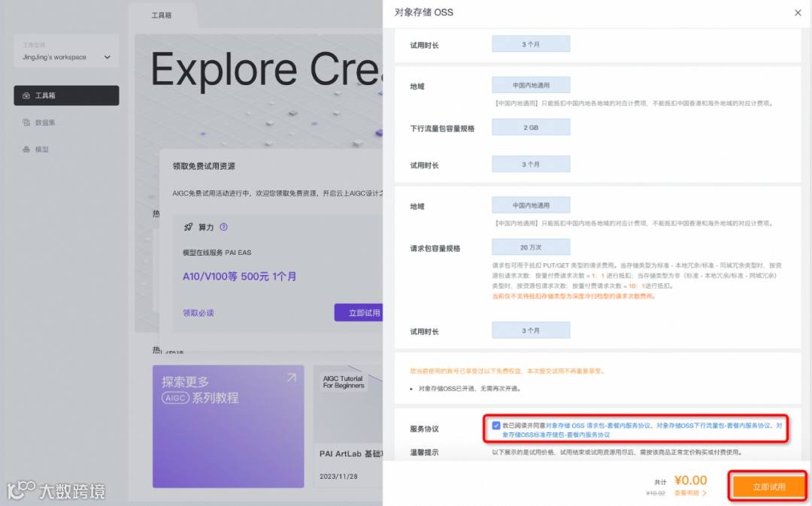Click the struck-through ¥10.02 original price
Image resolution: width=812 pixels, height=506 pixels.
(x=656, y=493)
